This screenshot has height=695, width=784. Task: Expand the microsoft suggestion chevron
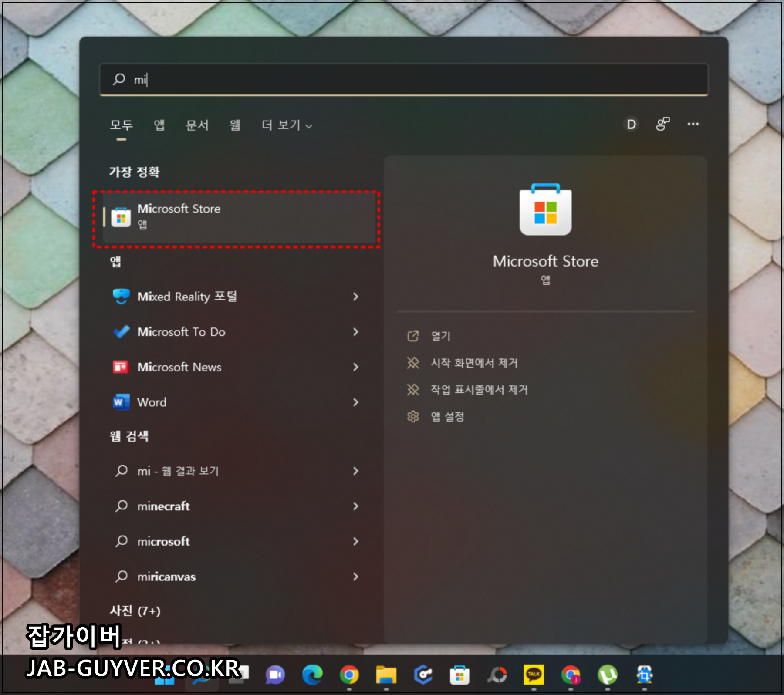coord(356,541)
